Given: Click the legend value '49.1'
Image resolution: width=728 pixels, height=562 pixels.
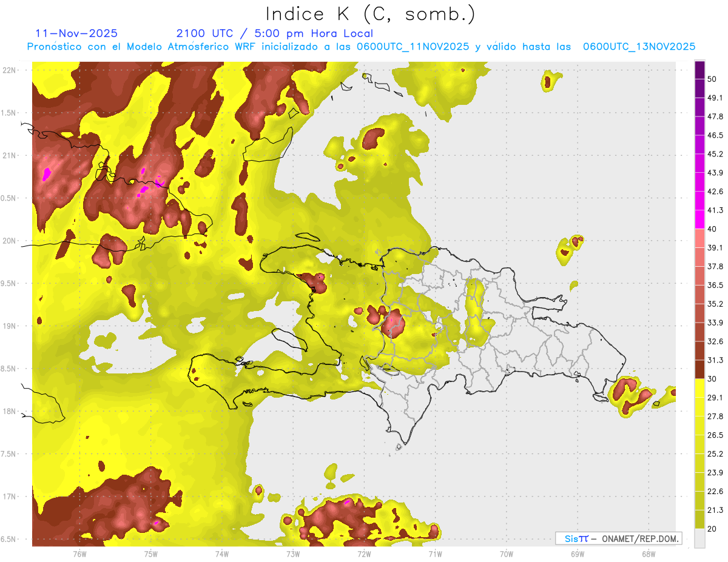Looking at the screenshot, I should [715, 98].
